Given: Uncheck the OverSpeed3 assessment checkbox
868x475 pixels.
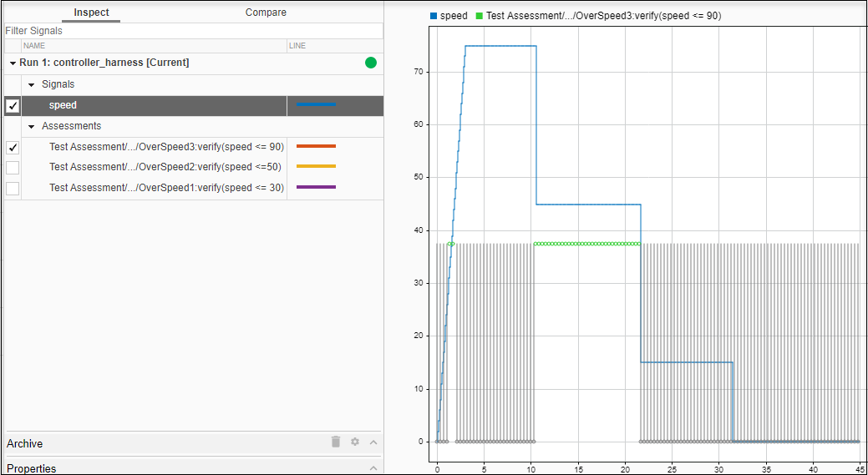Looking at the screenshot, I should [x=13, y=147].
